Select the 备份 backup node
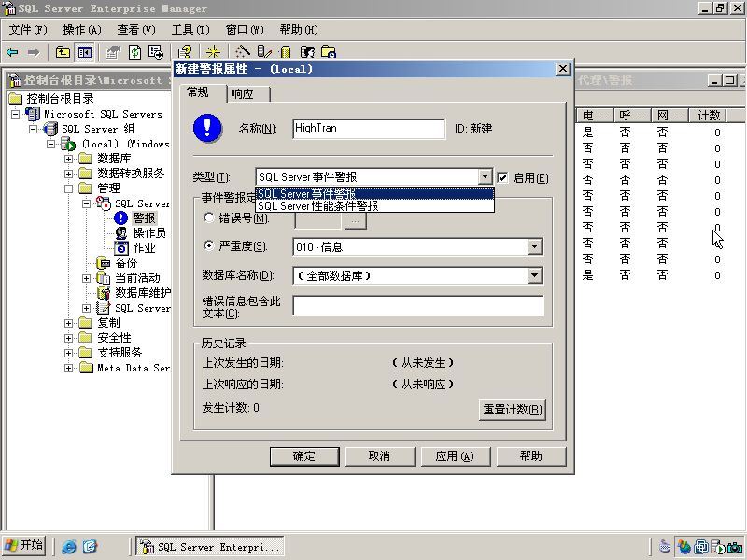Viewport: 747px width, 560px height. click(x=126, y=263)
